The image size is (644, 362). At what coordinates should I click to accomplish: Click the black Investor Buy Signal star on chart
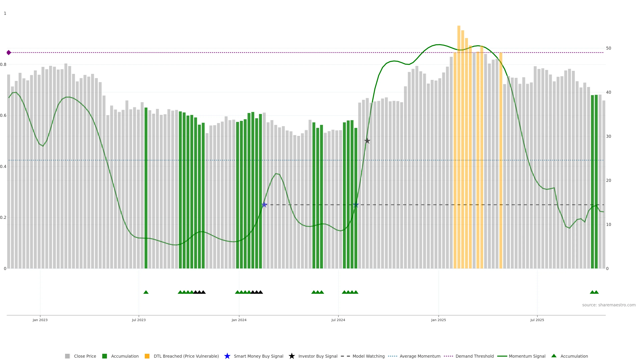pyautogui.click(x=367, y=141)
